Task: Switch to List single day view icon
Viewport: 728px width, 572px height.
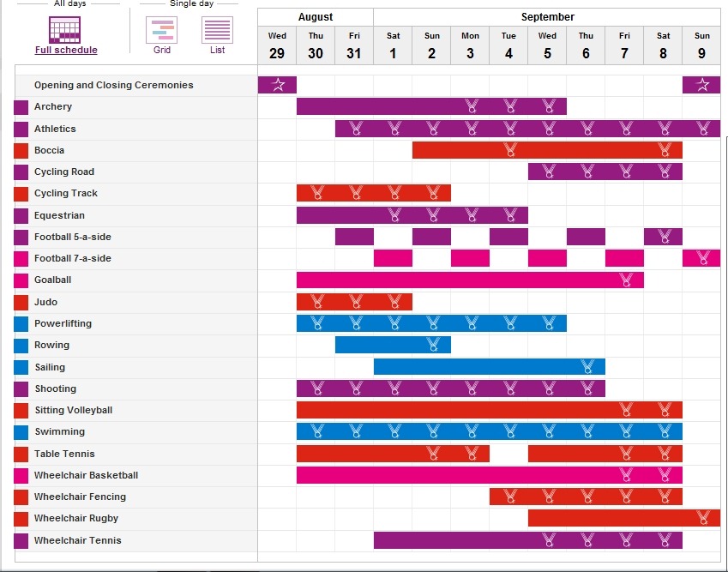Action: (217, 30)
